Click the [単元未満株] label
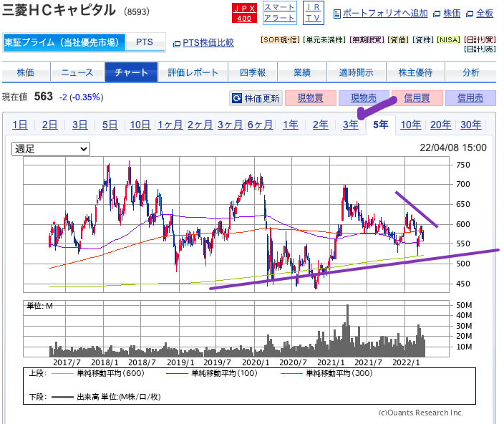 (324, 40)
